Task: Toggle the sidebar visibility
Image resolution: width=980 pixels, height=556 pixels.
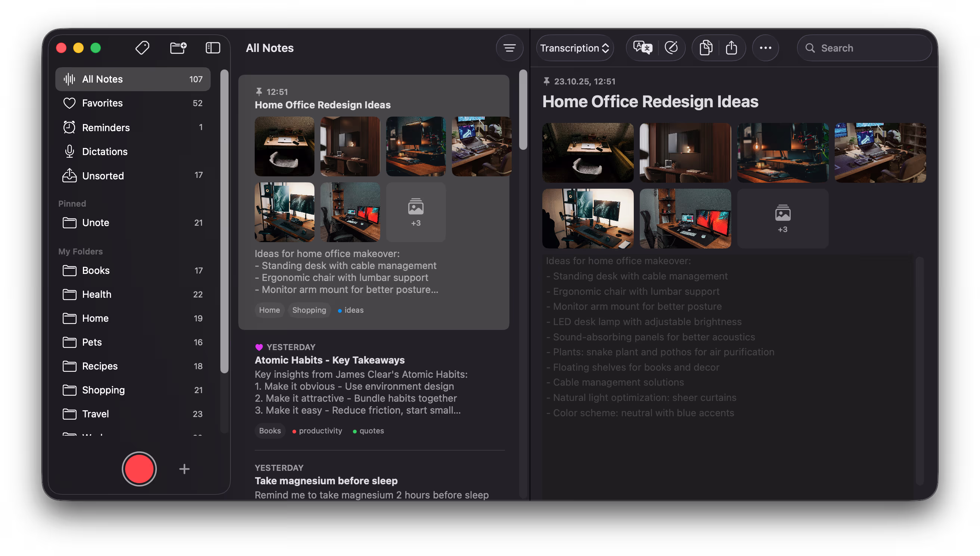Action: pyautogui.click(x=213, y=48)
